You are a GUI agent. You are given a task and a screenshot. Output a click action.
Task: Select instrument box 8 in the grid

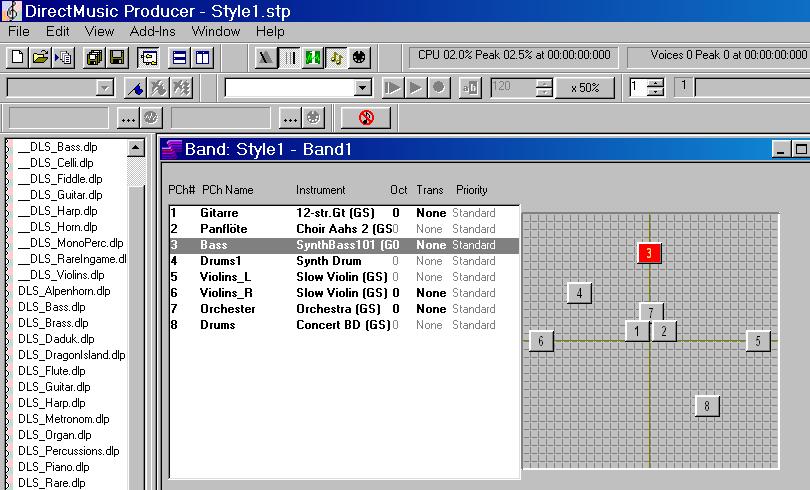tap(707, 405)
